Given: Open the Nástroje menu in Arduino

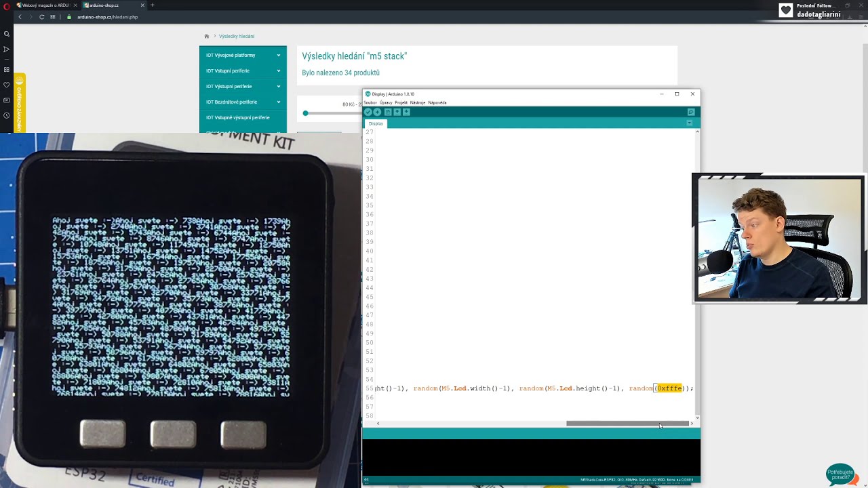Looking at the screenshot, I should click(418, 102).
